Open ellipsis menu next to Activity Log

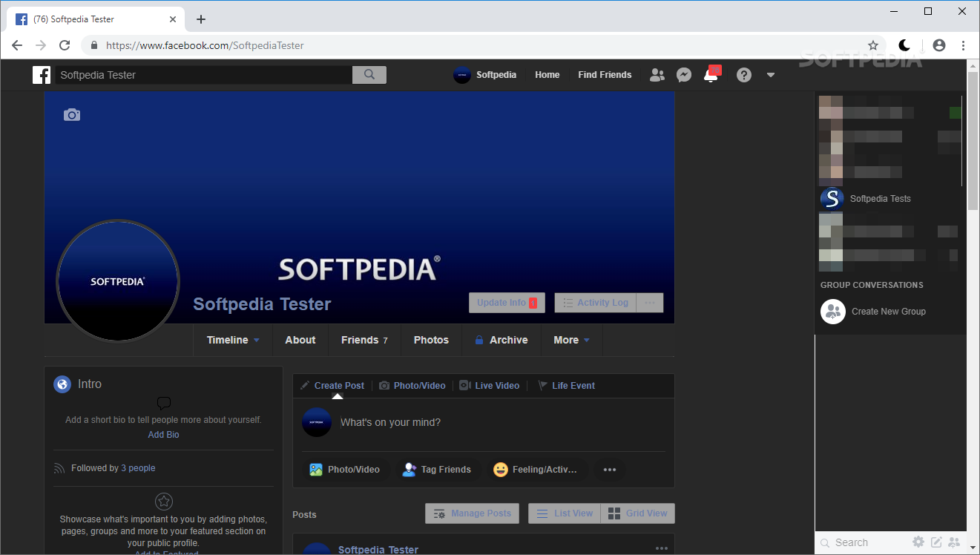(650, 303)
